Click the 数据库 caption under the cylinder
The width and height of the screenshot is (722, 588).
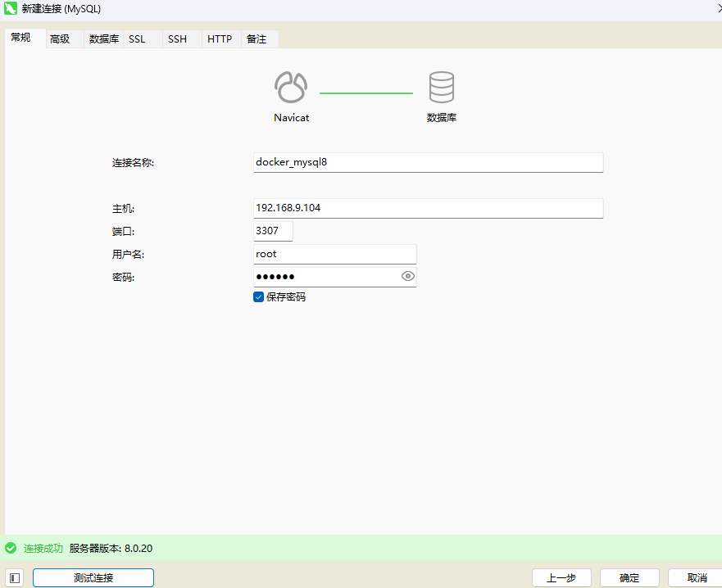(441, 118)
